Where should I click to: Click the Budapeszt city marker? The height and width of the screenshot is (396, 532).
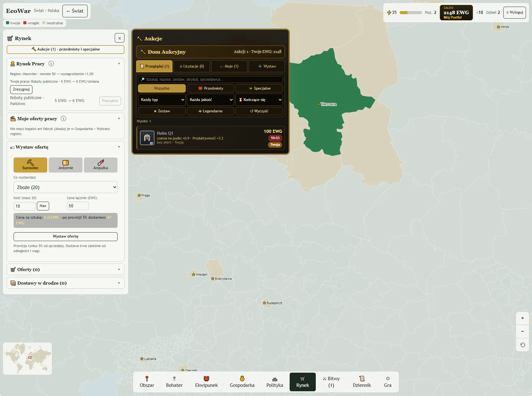coord(264,303)
